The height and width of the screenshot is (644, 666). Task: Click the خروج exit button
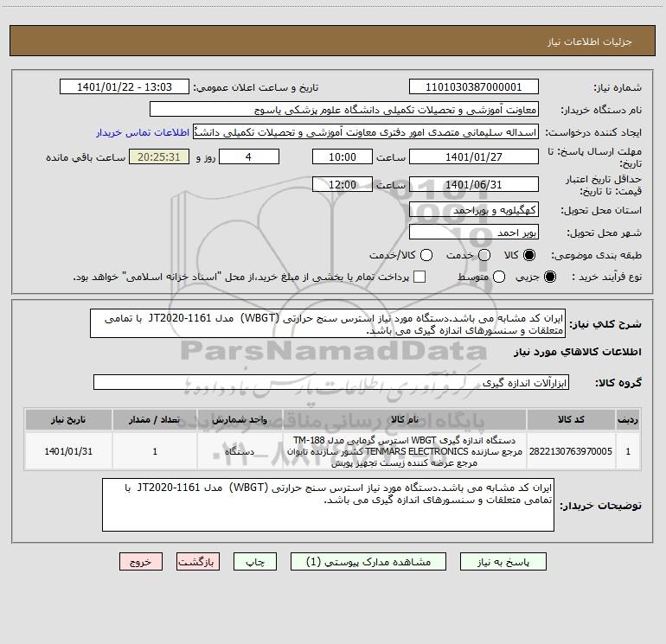pos(141,562)
